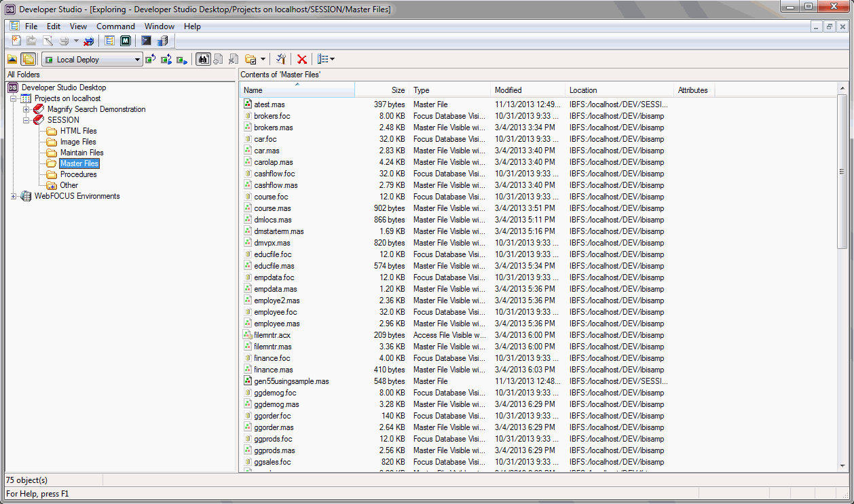Click the red X Delete icon

(x=302, y=60)
